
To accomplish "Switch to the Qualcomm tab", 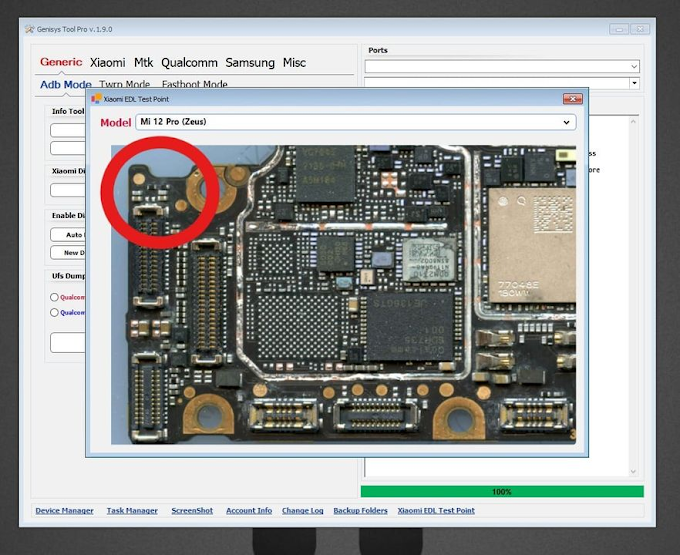I will (190, 63).
